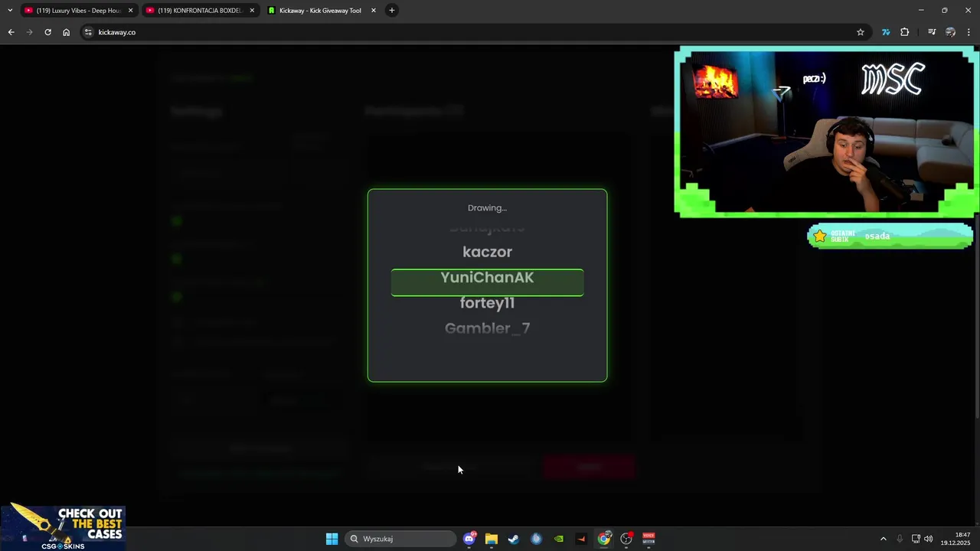Reload the kickaway.co page
Image resolution: width=980 pixels, height=551 pixels.
click(x=47, y=32)
